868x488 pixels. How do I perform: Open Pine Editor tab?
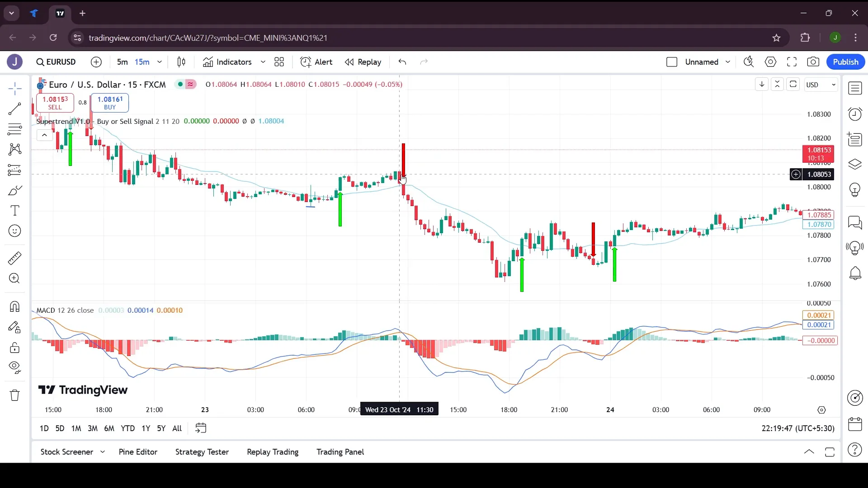pyautogui.click(x=138, y=452)
